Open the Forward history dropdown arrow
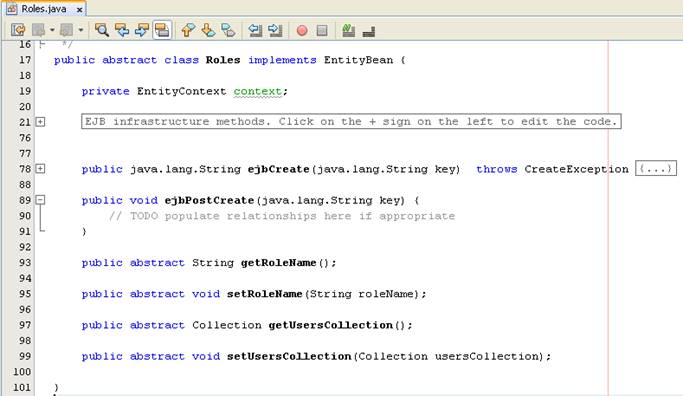683x396 pixels. [x=81, y=30]
